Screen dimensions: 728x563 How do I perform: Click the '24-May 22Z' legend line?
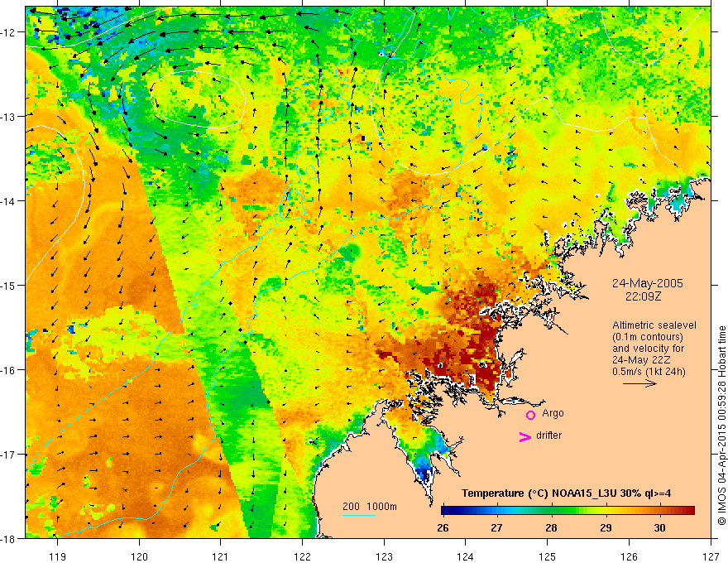(x=641, y=360)
